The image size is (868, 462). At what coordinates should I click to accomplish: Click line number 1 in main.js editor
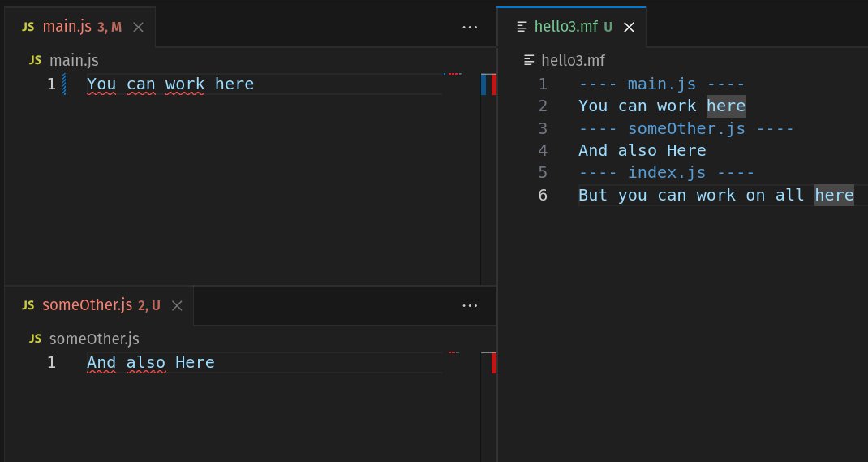[x=51, y=84]
